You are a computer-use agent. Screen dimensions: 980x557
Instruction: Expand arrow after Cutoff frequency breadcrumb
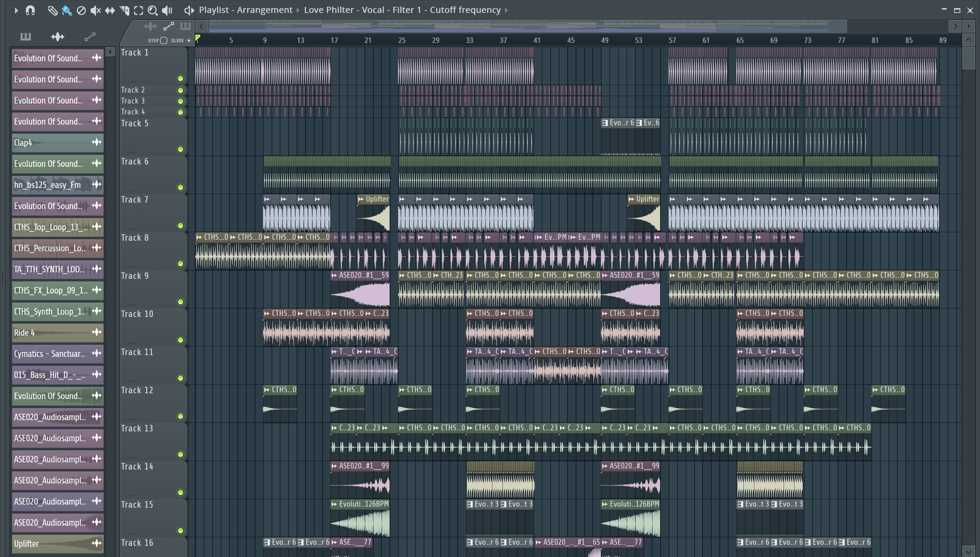(x=506, y=10)
